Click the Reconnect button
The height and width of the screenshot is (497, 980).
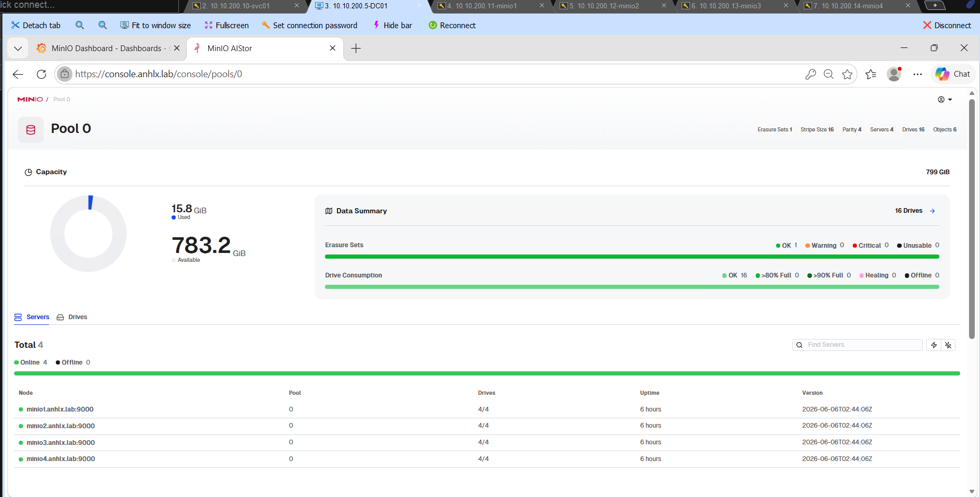(452, 25)
